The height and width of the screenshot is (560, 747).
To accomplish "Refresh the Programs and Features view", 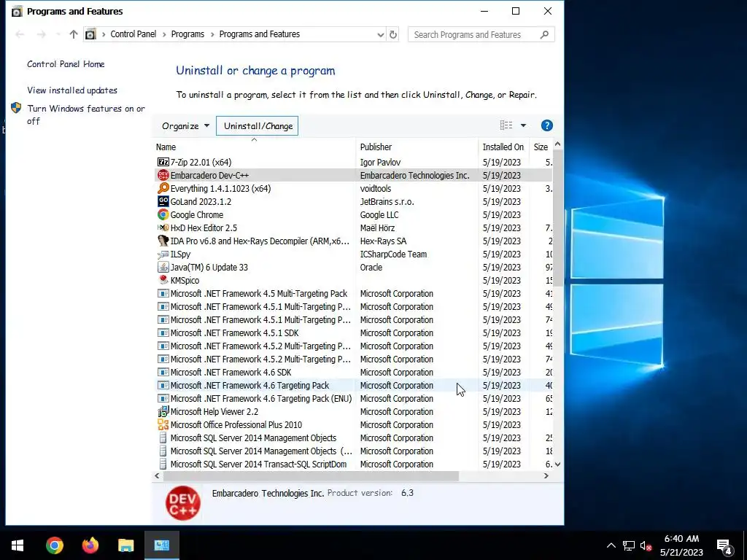I will pyautogui.click(x=393, y=34).
